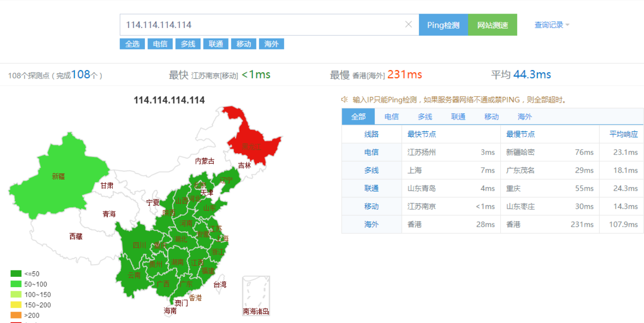Clear the IP input with the X icon
The width and height of the screenshot is (644, 323).
408,24
